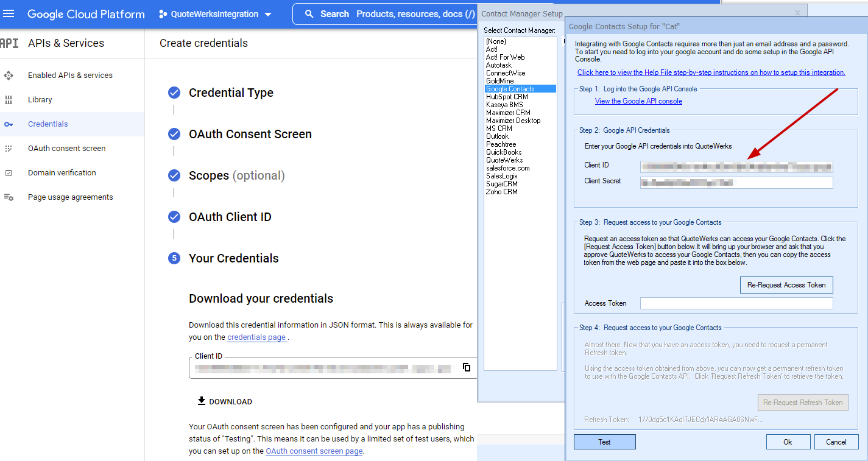The width and height of the screenshot is (868, 461).
Task: Click the Enabled APIs & services icon
Action: tap(9, 76)
